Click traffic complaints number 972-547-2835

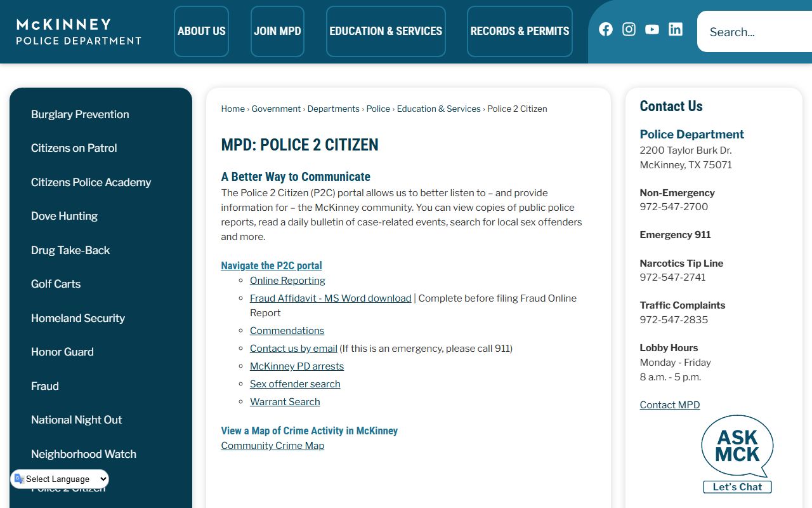coord(674,319)
